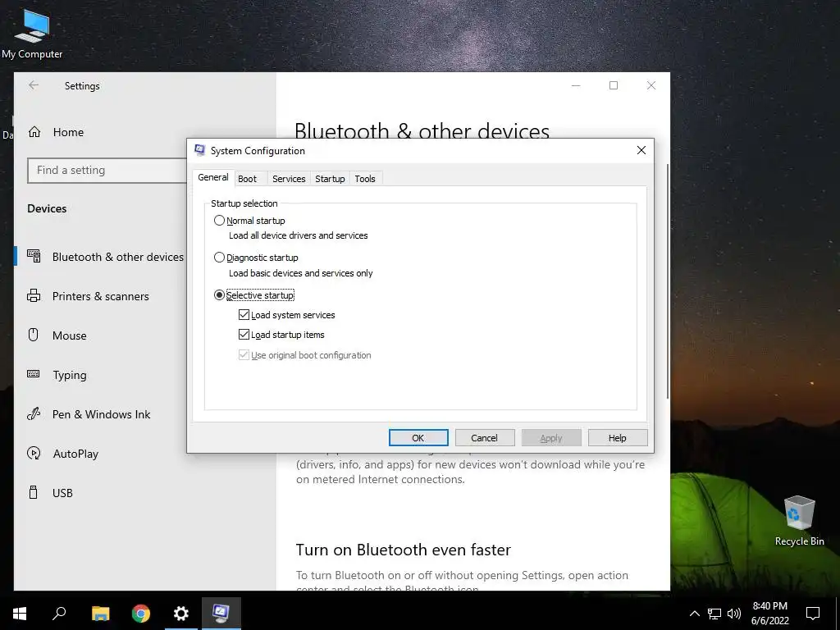Switch to the Services tab

click(289, 179)
